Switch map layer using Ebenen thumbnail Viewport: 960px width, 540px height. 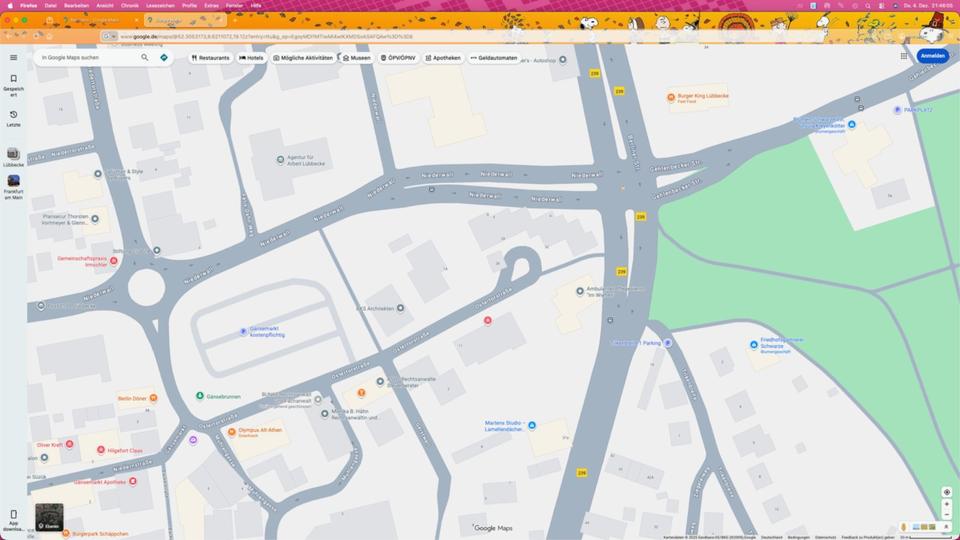click(x=49, y=516)
